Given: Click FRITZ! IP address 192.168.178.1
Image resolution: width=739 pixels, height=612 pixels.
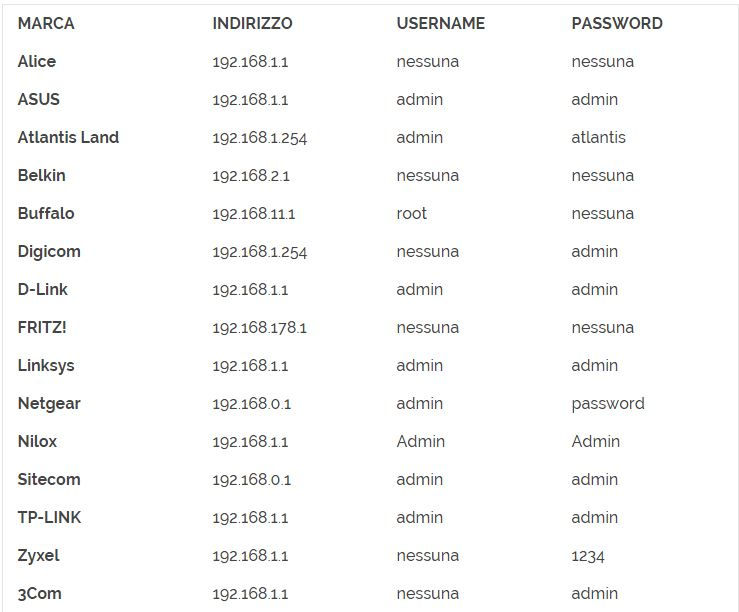Looking at the screenshot, I should pos(259,328).
